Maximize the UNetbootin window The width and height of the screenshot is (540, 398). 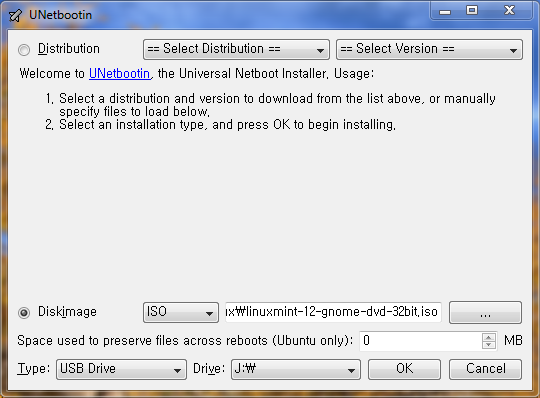pos(472,11)
